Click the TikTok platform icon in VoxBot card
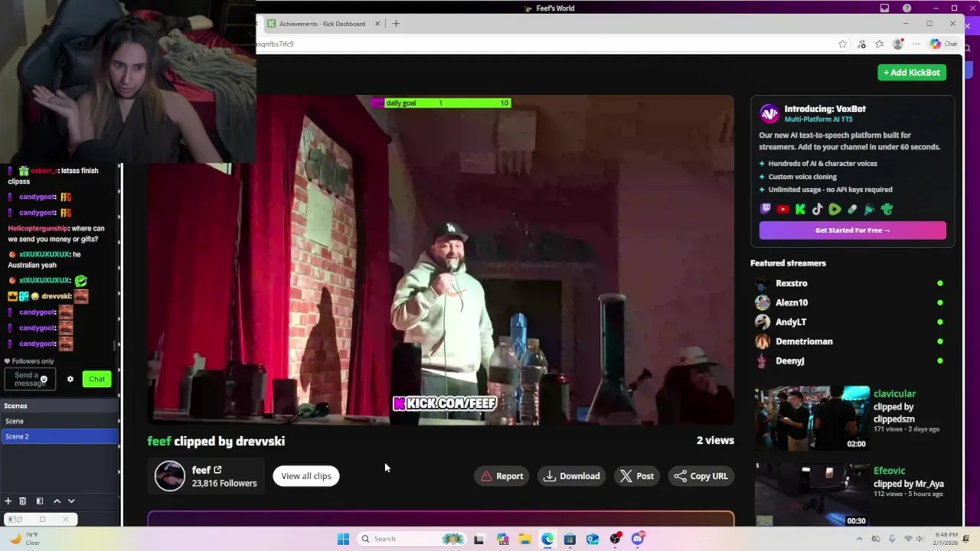The width and height of the screenshot is (980, 551). point(817,209)
